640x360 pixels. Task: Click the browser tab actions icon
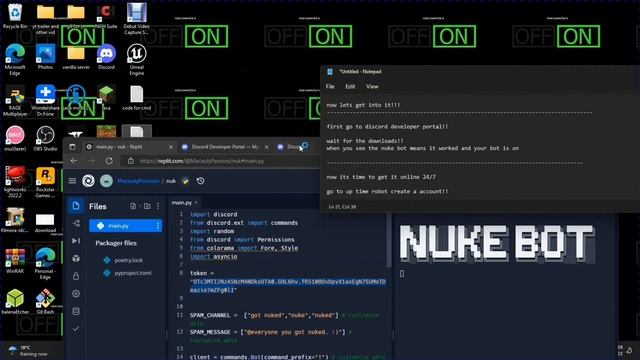pyautogui.click(x=72, y=147)
